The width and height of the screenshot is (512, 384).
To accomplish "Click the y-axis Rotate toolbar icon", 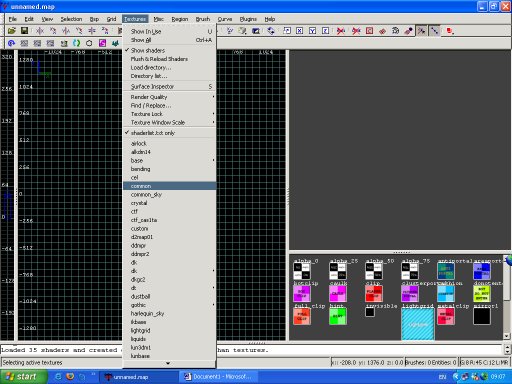I will [x=79, y=31].
